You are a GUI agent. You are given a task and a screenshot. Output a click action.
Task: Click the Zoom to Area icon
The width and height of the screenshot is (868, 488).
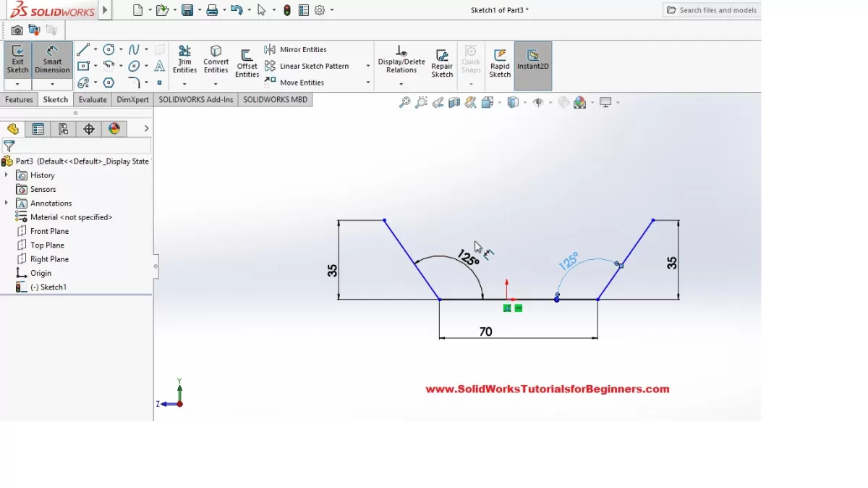coord(422,103)
